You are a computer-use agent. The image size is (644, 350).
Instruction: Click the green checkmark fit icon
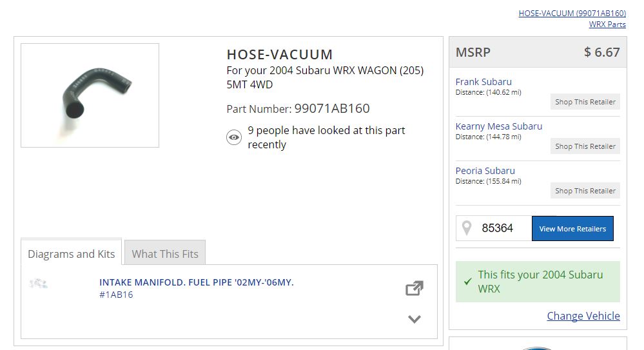point(468,282)
